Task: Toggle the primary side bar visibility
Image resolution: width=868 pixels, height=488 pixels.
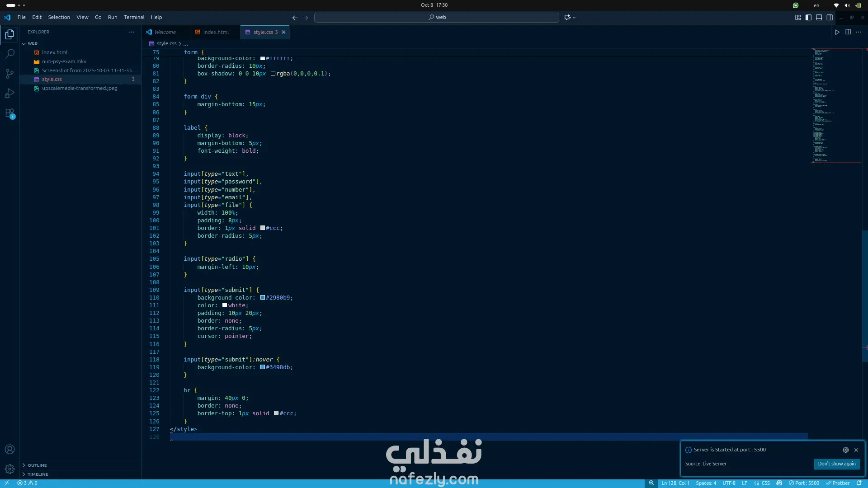Action: pos(808,18)
